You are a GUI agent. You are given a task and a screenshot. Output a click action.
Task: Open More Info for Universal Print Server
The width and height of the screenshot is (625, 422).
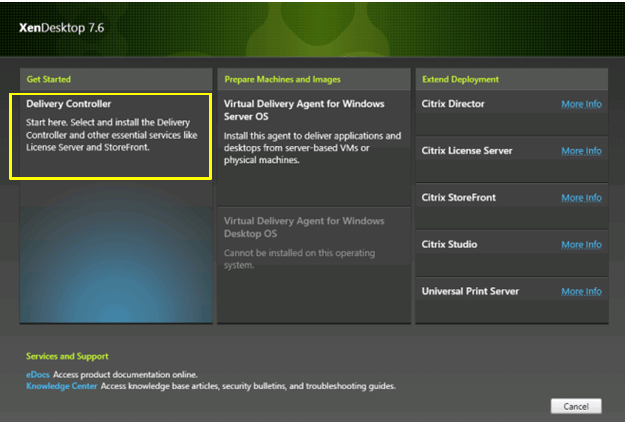pyautogui.click(x=581, y=292)
